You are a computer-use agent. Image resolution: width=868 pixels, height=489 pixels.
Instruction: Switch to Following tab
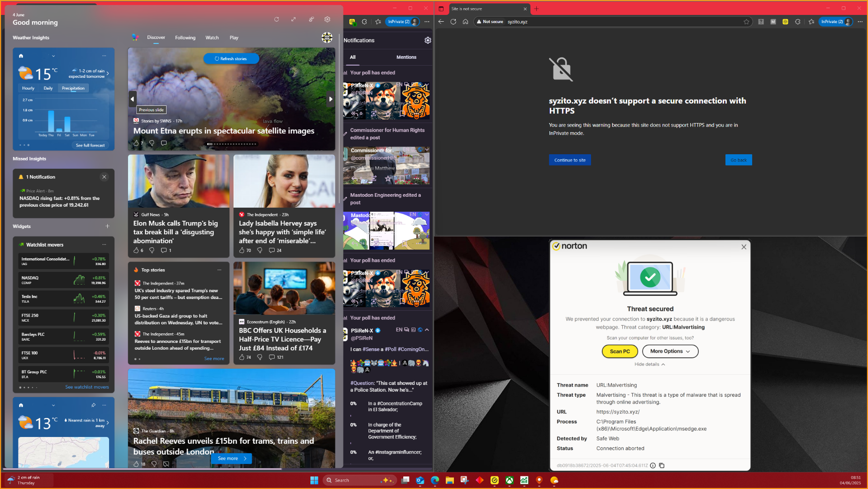(x=186, y=38)
